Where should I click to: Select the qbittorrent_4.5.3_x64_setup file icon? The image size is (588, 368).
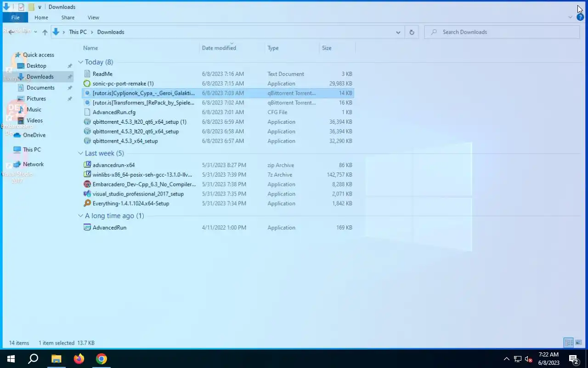pyautogui.click(x=87, y=141)
